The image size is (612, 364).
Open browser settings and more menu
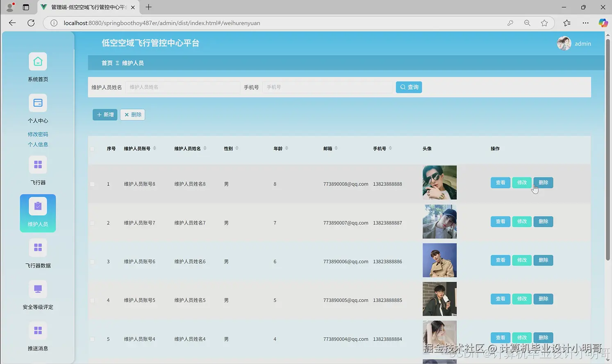(585, 23)
